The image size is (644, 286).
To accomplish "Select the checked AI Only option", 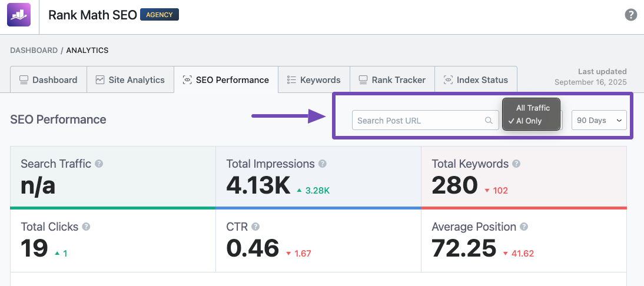I will [528, 121].
